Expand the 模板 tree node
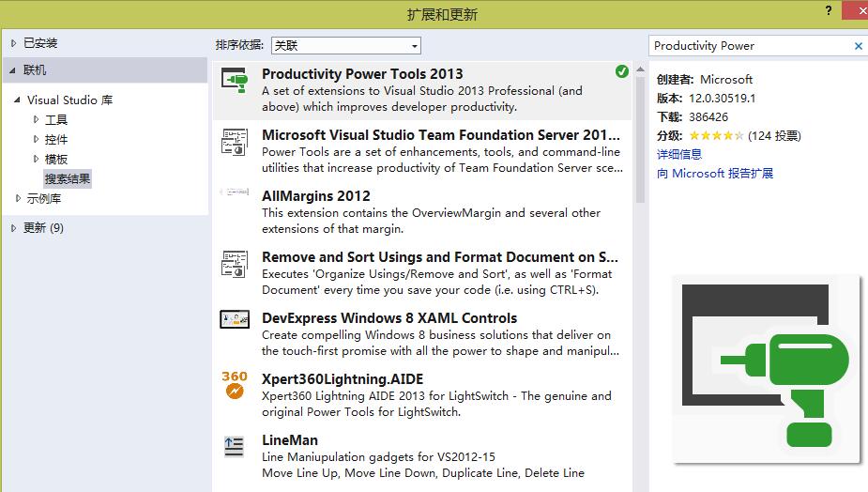868x492 pixels. pos(36,160)
